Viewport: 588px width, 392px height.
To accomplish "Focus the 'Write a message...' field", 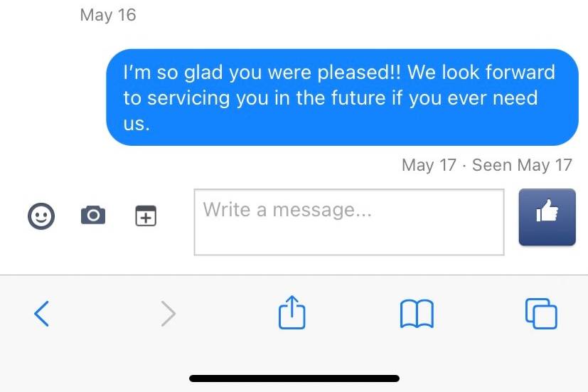I will click(349, 222).
